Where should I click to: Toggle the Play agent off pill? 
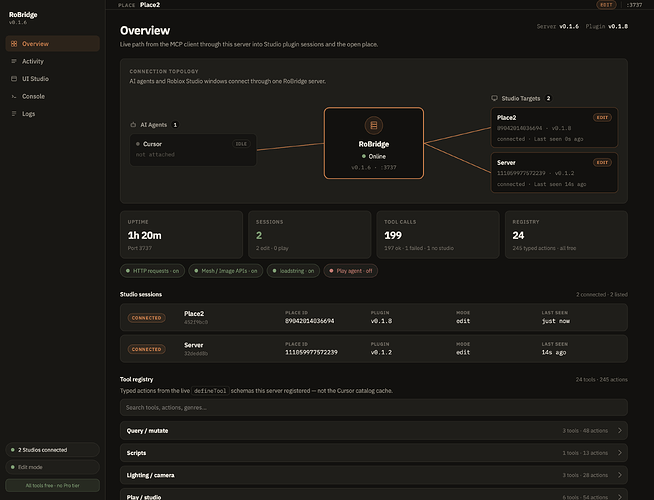coord(350,271)
